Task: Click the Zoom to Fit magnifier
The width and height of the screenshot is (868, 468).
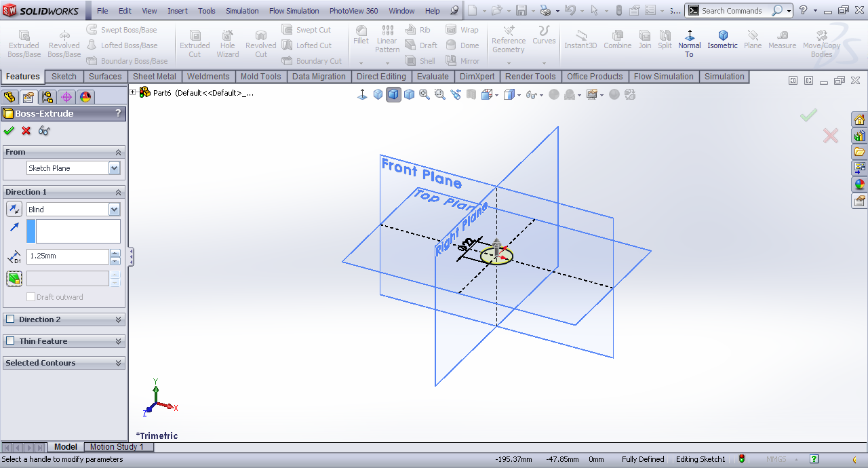Action: [425, 95]
